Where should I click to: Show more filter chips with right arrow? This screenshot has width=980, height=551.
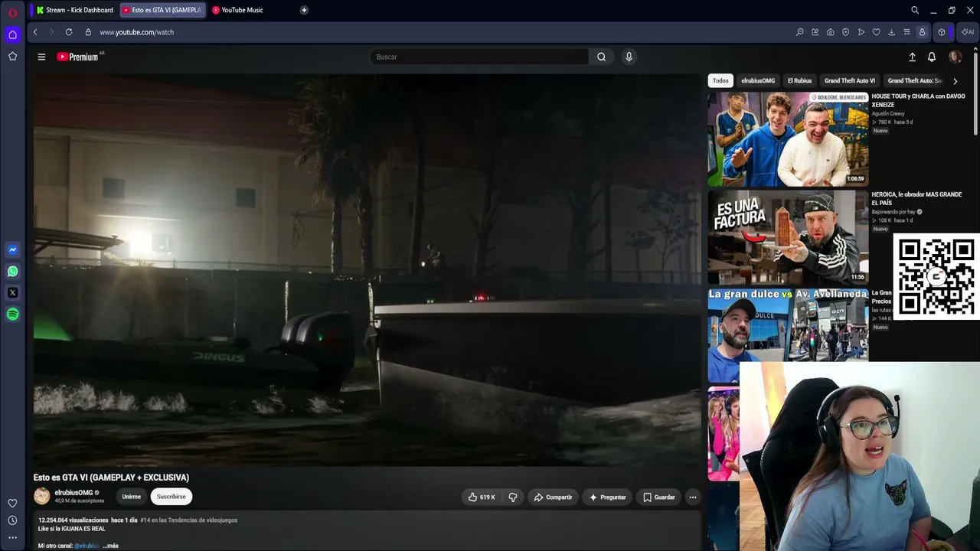(x=955, y=80)
